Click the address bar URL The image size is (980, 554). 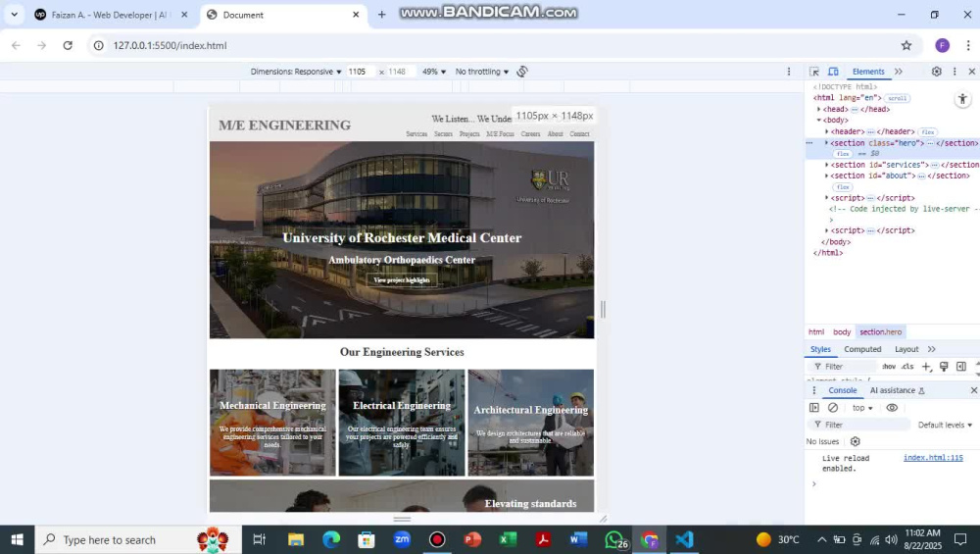coord(170,46)
